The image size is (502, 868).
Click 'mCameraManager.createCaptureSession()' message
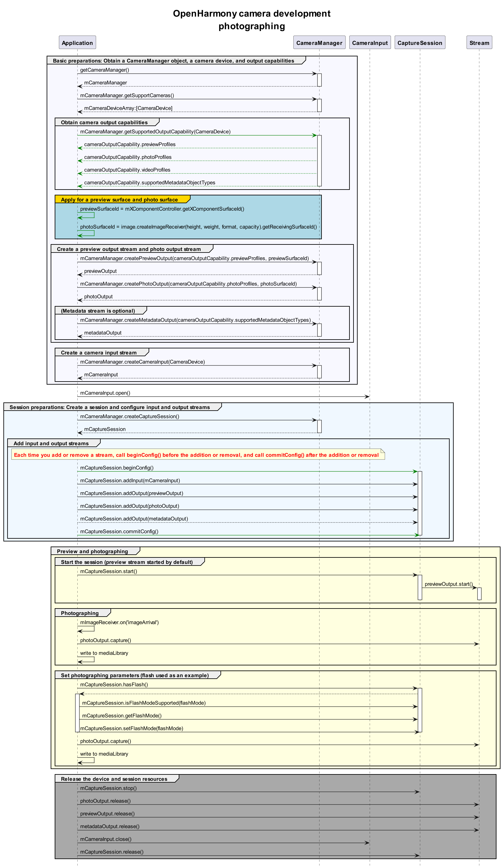pyautogui.click(x=130, y=416)
